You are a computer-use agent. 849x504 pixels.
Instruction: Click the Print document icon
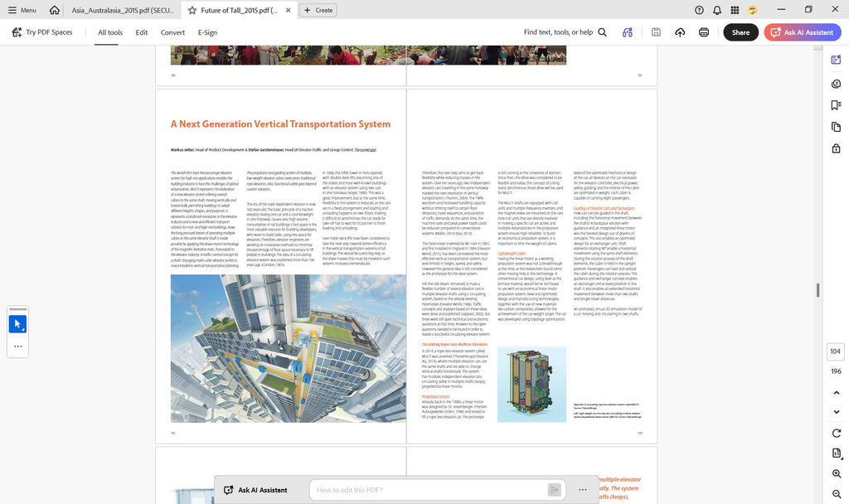click(x=703, y=32)
